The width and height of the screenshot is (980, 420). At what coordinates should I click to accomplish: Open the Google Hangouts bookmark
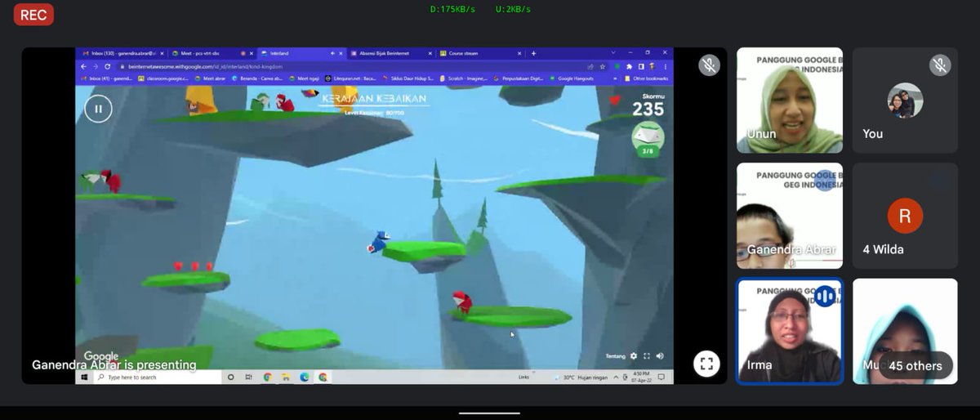[x=572, y=78]
